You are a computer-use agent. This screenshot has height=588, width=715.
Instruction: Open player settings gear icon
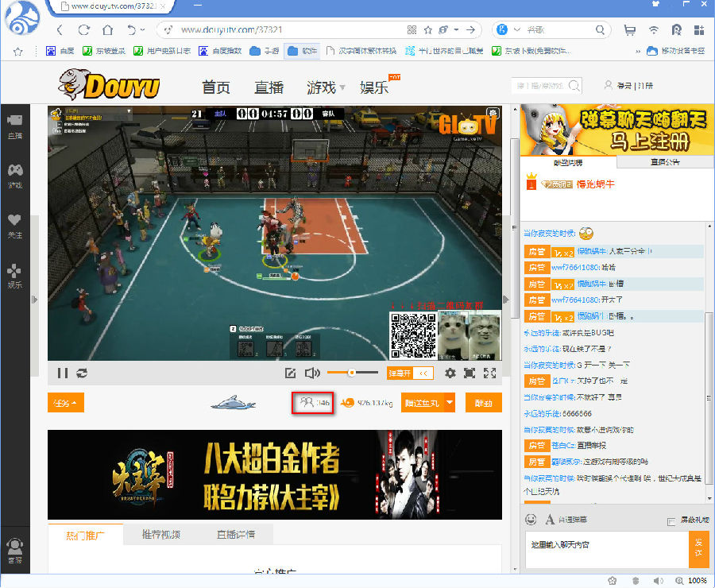(450, 373)
